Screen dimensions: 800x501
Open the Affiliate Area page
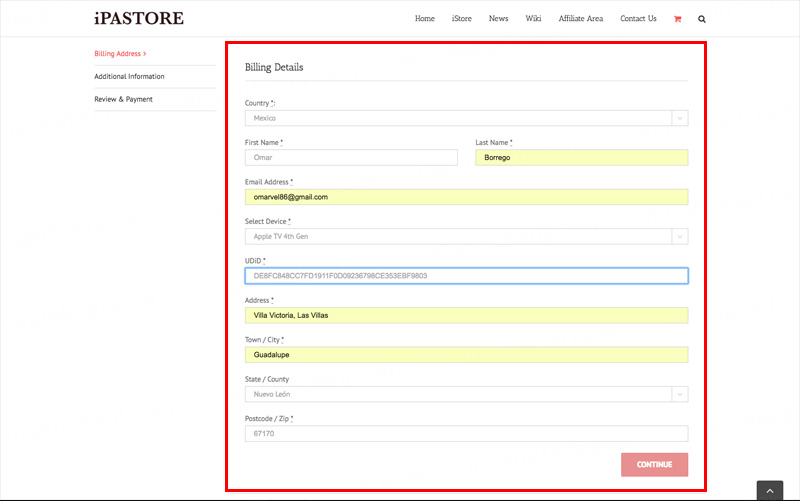point(581,18)
